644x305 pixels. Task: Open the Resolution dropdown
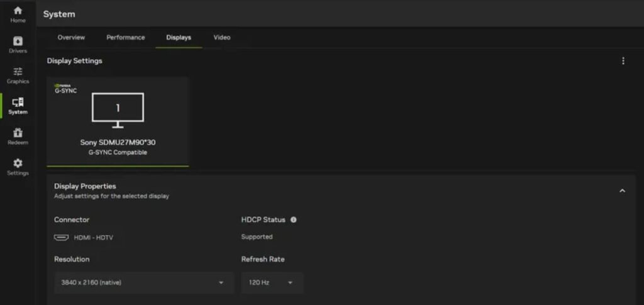click(144, 282)
